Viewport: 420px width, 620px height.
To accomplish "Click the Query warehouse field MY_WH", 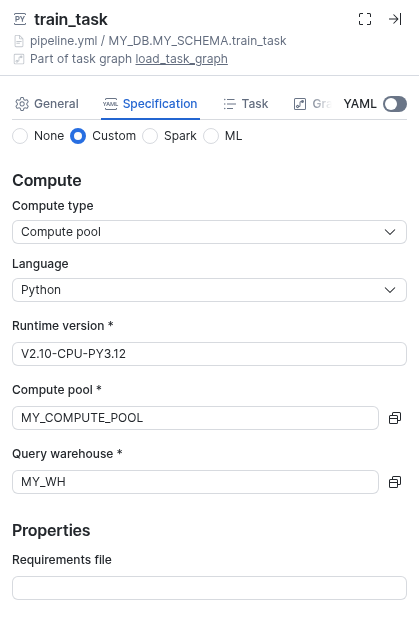I will (x=195, y=482).
